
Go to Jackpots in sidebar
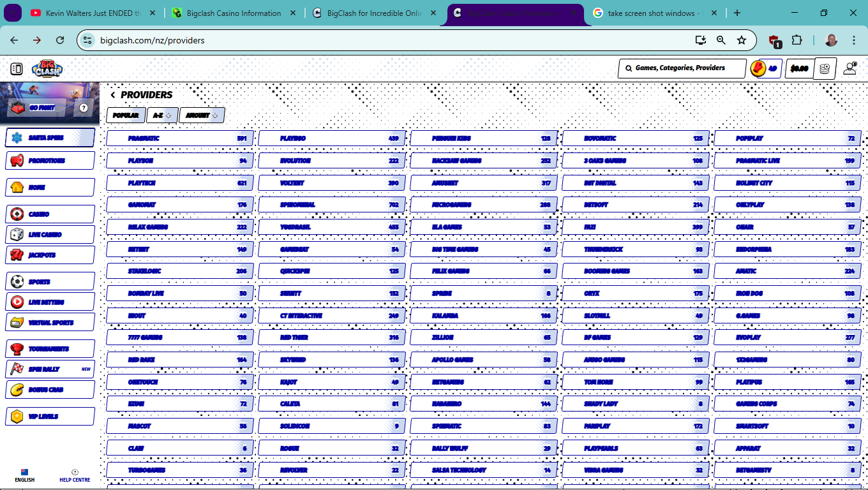pyautogui.click(x=50, y=255)
